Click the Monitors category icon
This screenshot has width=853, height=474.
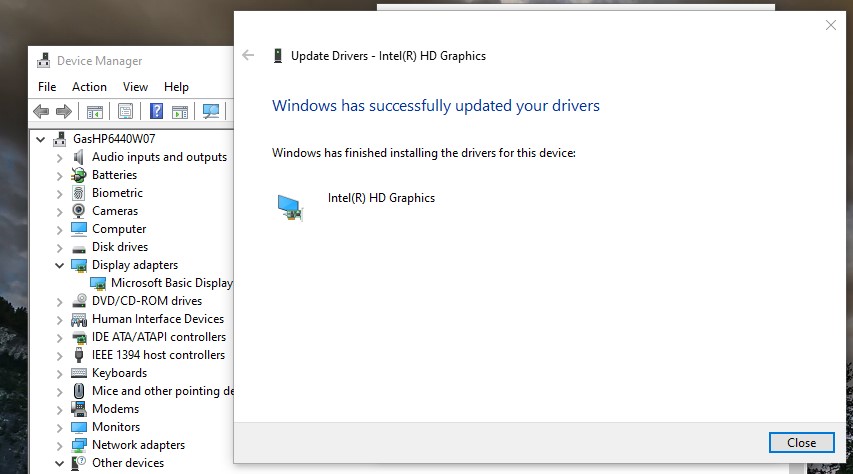click(79, 427)
